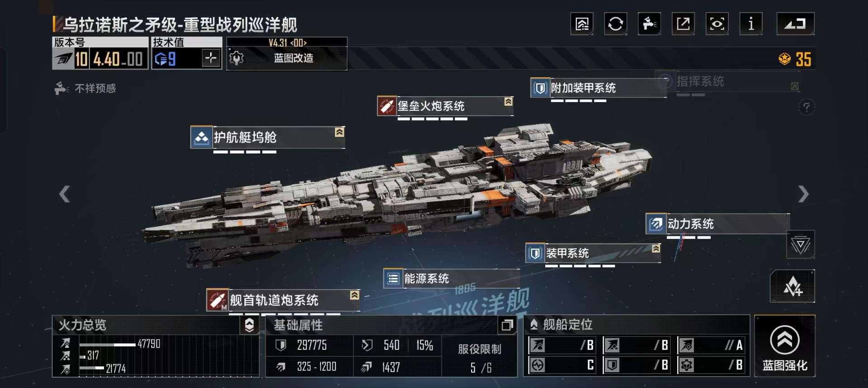Go to next ship with right arrow
Viewport: 868px width, 388px height.
(x=803, y=194)
